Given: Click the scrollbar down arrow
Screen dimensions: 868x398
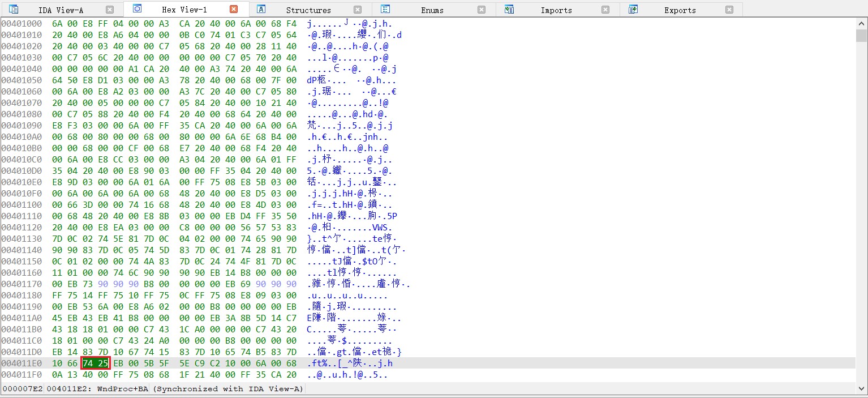Looking at the screenshot, I should click(861, 388).
